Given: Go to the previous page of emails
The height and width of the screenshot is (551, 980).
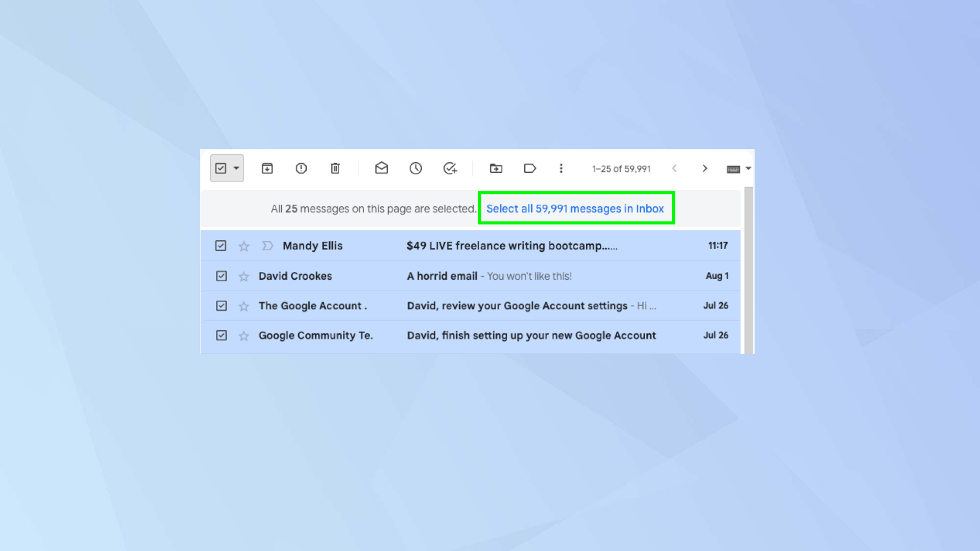Looking at the screenshot, I should pos(675,168).
